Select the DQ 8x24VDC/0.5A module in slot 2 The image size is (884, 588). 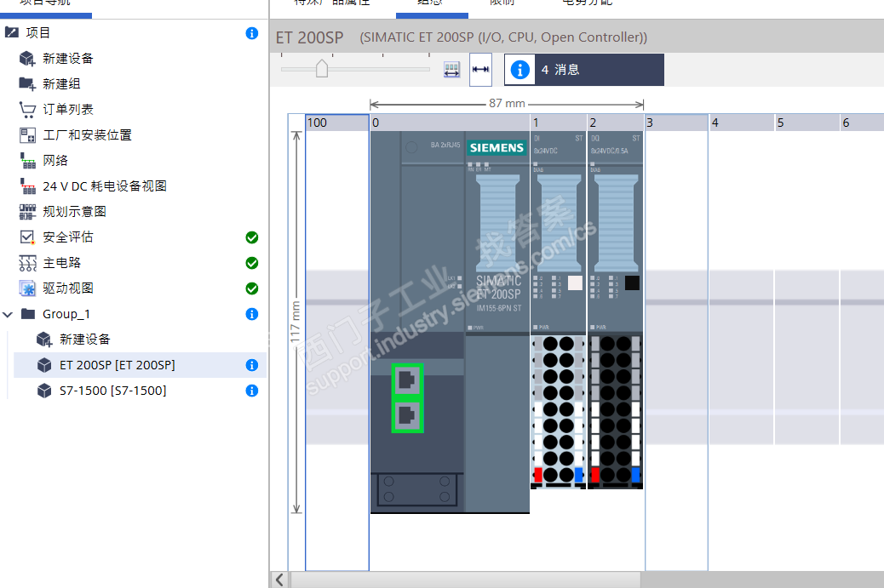tap(616, 310)
